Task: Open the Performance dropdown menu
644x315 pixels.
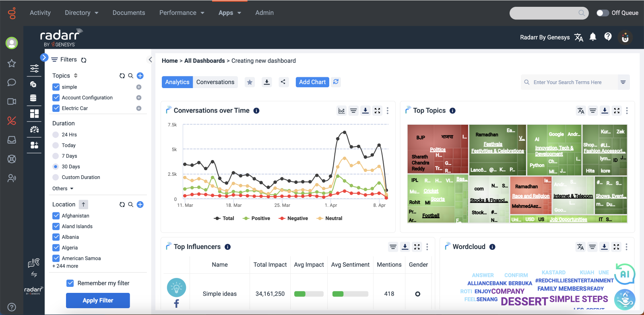Action: pyautogui.click(x=182, y=13)
